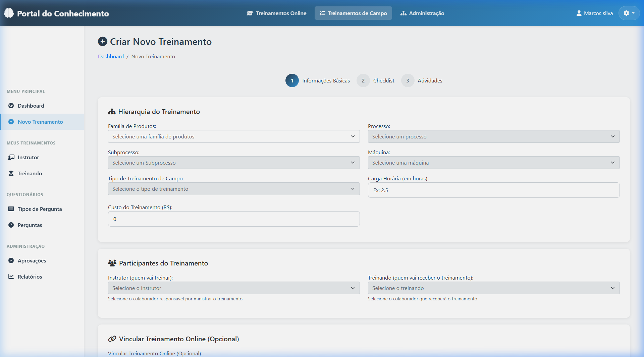Image resolution: width=644 pixels, height=357 pixels.
Task: Click the Dashboard palette icon in sidebar
Action: coord(11,106)
